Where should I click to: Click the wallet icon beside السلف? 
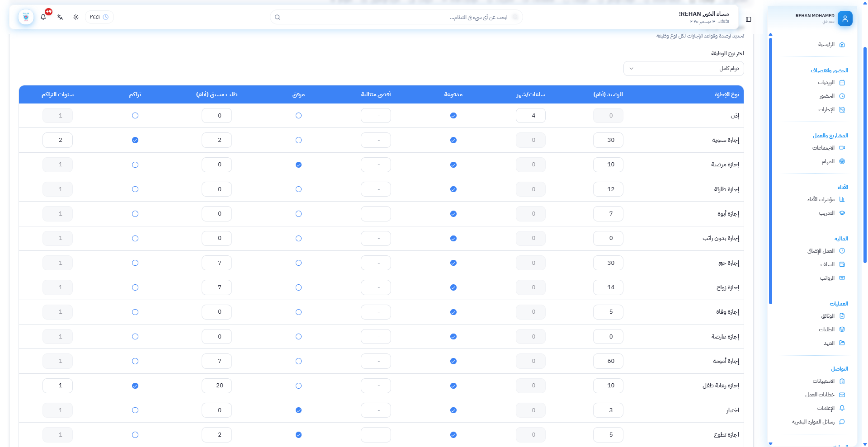842,264
